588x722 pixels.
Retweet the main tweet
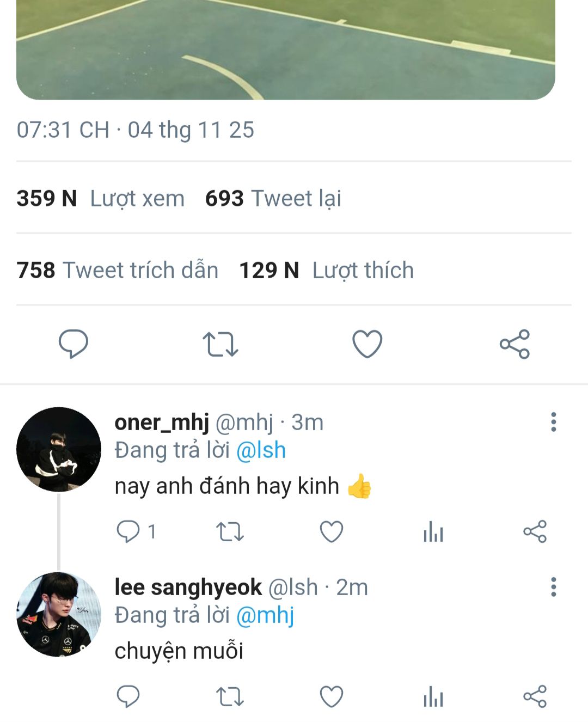click(220, 344)
